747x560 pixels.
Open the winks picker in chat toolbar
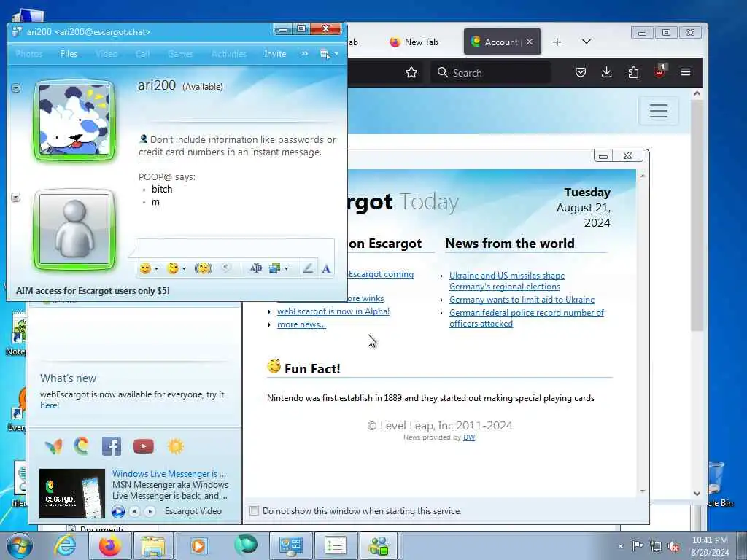173,268
